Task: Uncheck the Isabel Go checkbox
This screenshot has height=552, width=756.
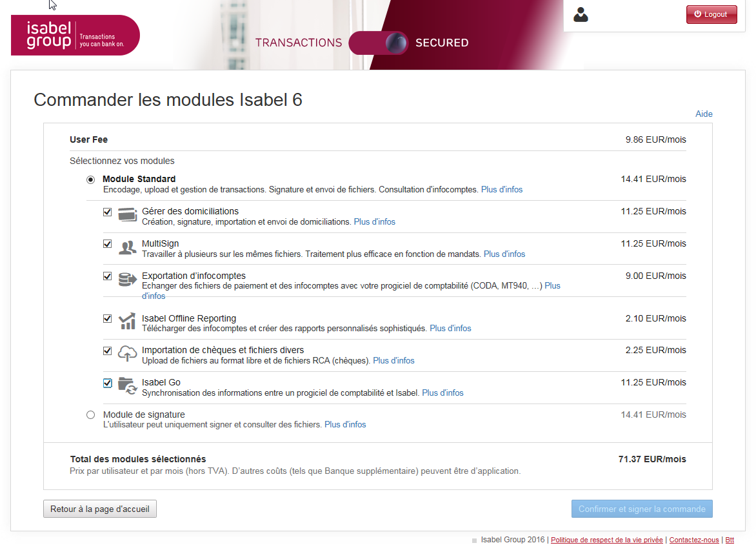Action: (x=108, y=383)
